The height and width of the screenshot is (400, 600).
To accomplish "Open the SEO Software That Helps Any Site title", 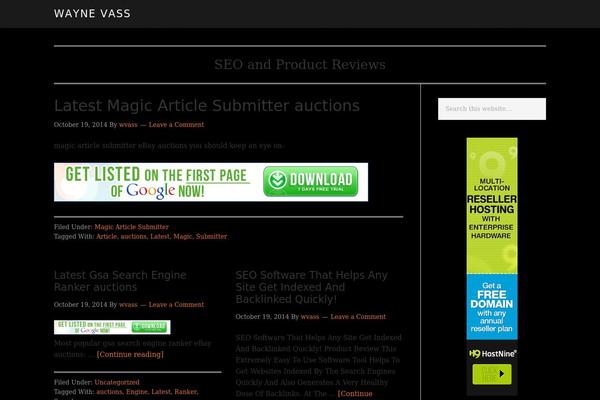I will (x=311, y=287).
